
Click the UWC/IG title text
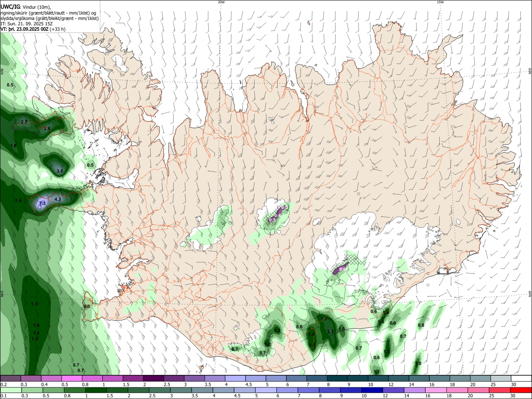(x=10, y=7)
